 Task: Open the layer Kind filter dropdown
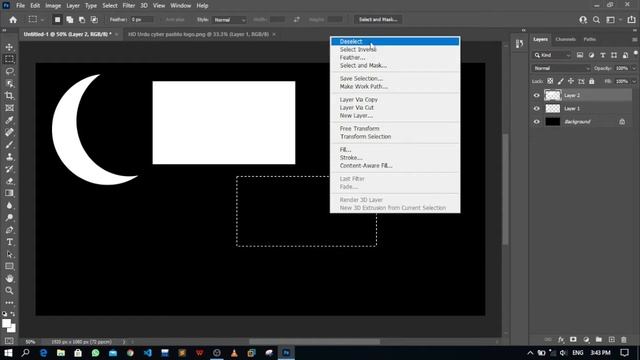tap(552, 55)
